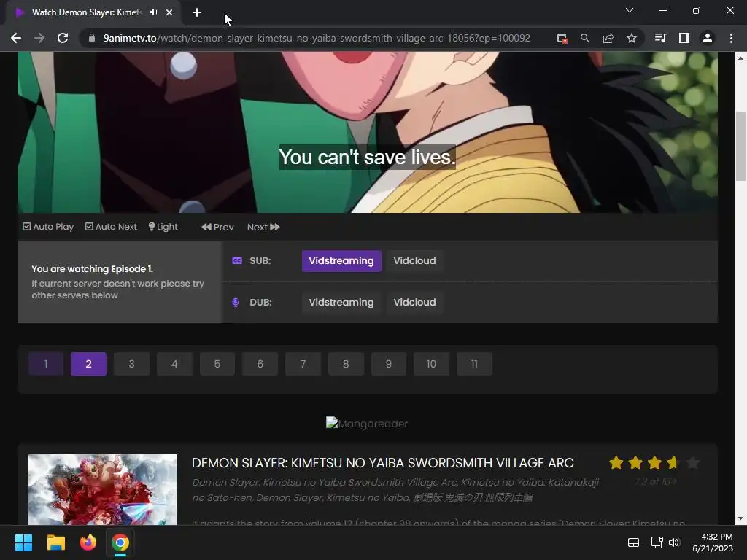The height and width of the screenshot is (560, 747).
Task: Click the page vertical scrollbar thumb
Action: [740, 146]
